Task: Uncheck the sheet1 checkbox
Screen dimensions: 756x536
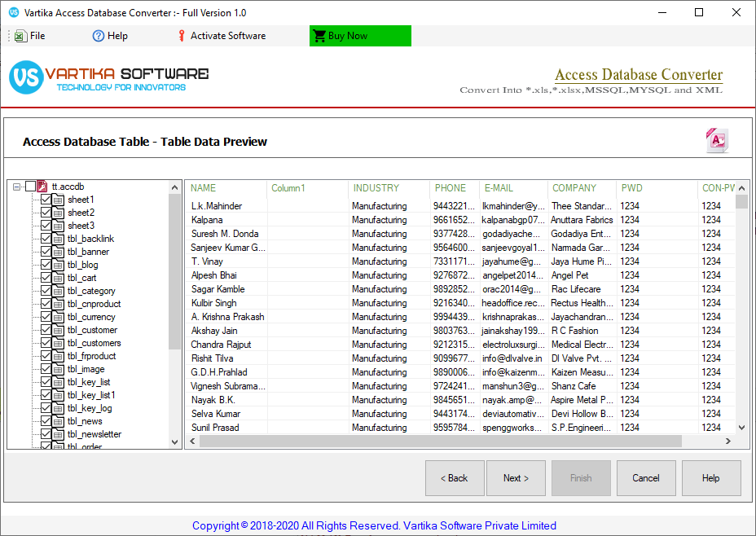Action: pyautogui.click(x=46, y=200)
